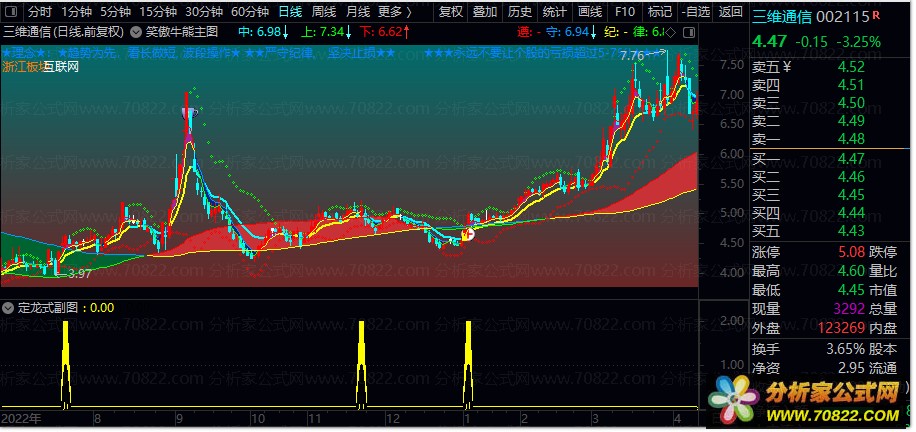Screen dimensions: 916x432
Task: Click the 标记 mark button
Action: (x=660, y=11)
